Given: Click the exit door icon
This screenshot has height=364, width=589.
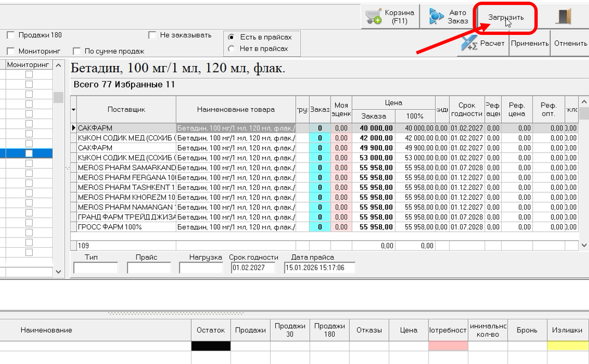Looking at the screenshot, I should point(563,17).
